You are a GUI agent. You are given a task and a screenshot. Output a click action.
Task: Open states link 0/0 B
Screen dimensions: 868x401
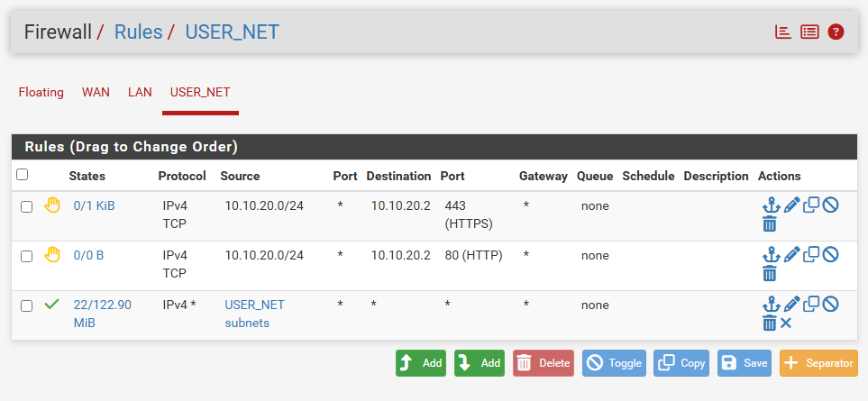(88, 256)
